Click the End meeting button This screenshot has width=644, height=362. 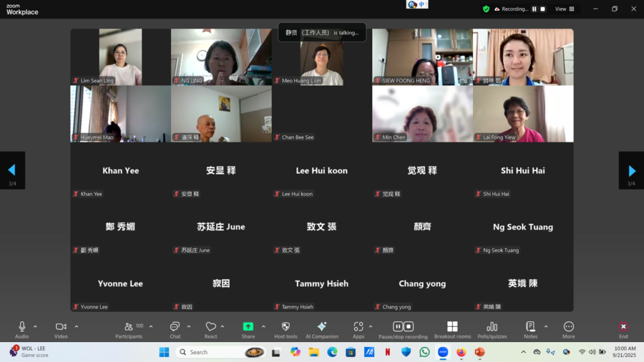pos(623,329)
